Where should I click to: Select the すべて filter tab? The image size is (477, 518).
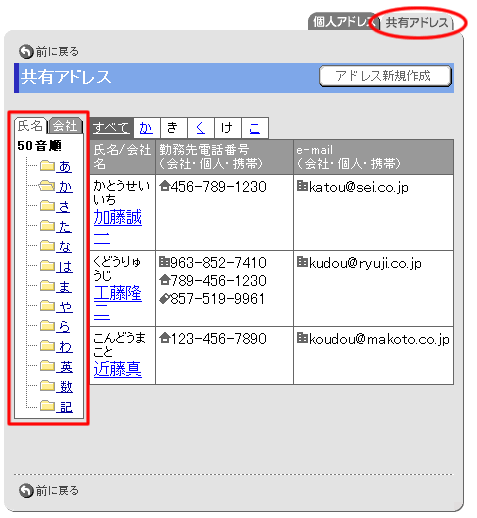click(x=111, y=127)
